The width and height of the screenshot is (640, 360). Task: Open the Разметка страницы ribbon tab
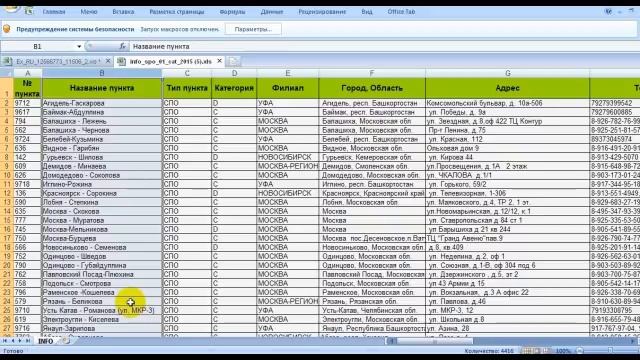pos(177,12)
